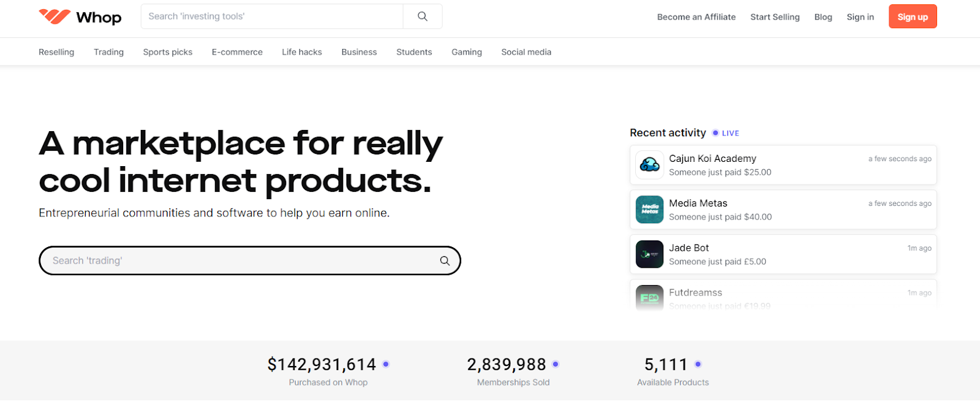This screenshot has width=980, height=407.
Task: Click the Whop logo
Action: [x=80, y=17]
